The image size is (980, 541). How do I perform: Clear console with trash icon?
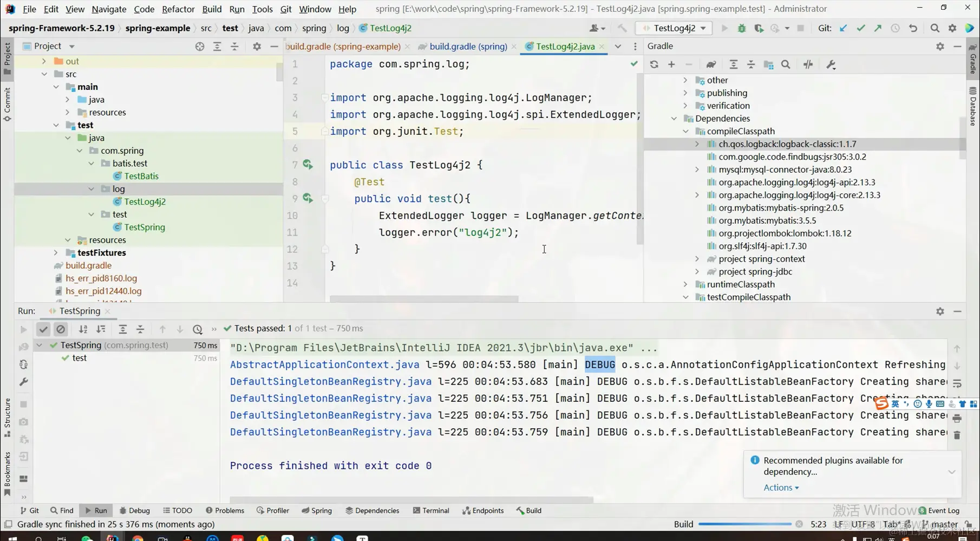(x=957, y=435)
